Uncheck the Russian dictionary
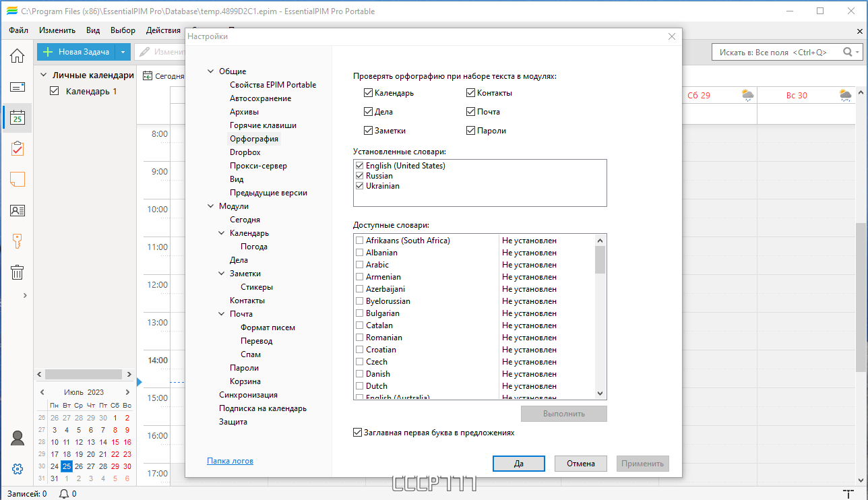This screenshot has height=500, width=868. coord(359,176)
